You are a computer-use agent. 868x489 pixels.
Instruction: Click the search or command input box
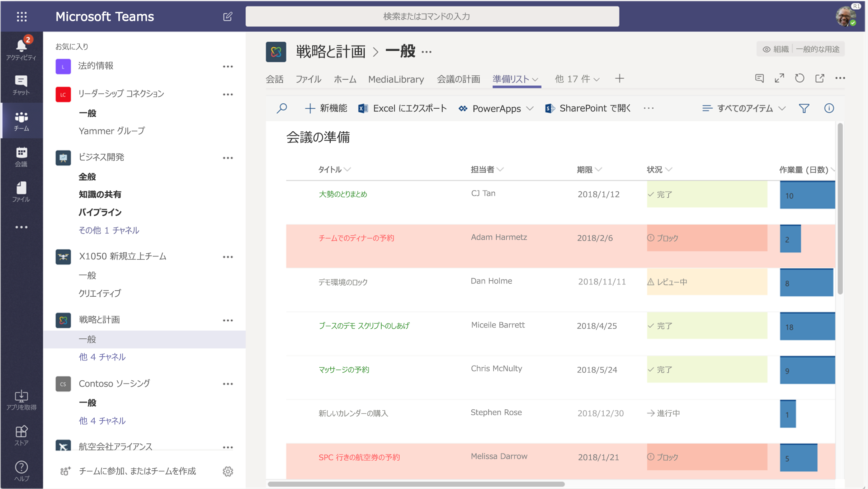tap(432, 17)
